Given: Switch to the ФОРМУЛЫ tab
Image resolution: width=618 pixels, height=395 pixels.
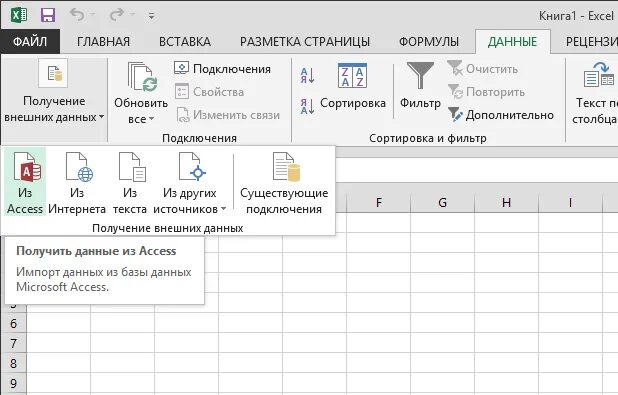Looking at the screenshot, I should pos(429,41).
